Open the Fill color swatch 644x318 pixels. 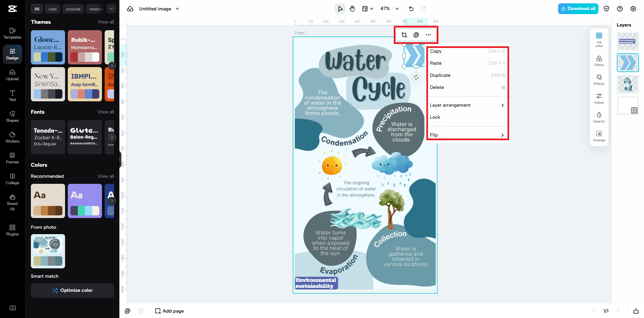click(x=599, y=36)
